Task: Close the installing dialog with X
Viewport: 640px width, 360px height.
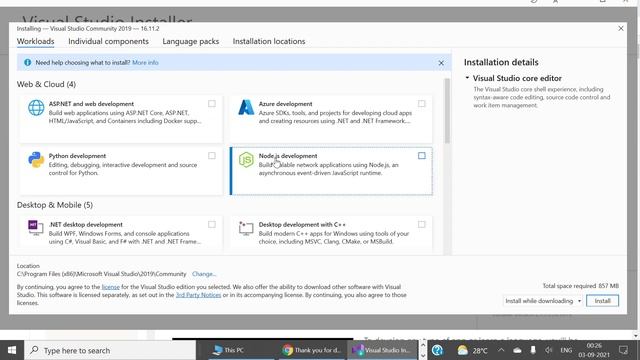Action: [x=621, y=28]
